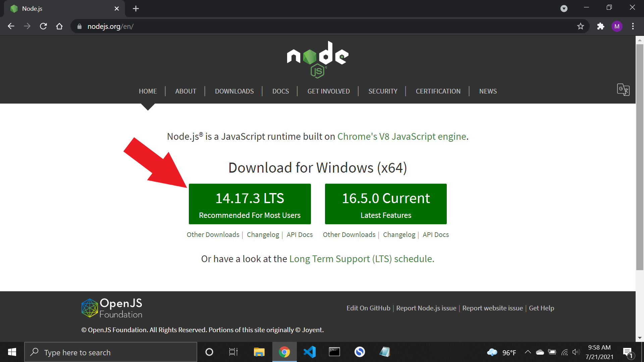Click the Chrome profile avatar icon
Image resolution: width=644 pixels, height=362 pixels.
tap(617, 26)
